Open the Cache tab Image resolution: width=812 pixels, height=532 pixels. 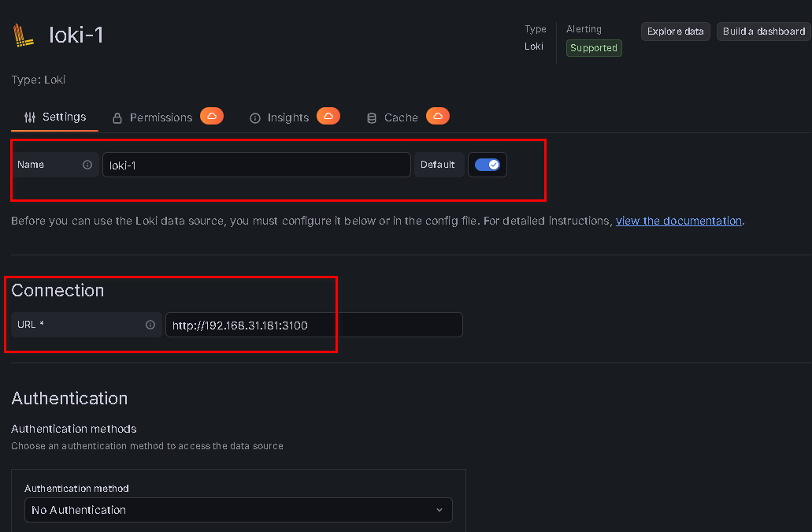(392, 117)
